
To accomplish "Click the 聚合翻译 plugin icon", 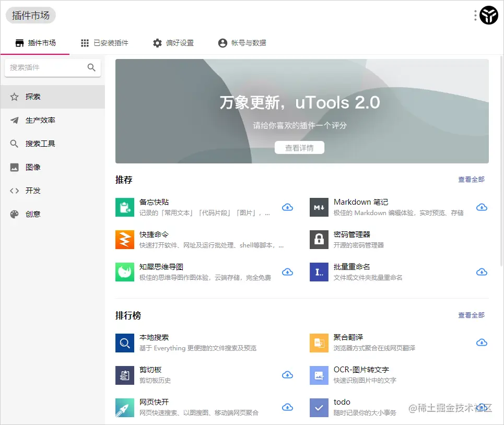I will pos(319,343).
